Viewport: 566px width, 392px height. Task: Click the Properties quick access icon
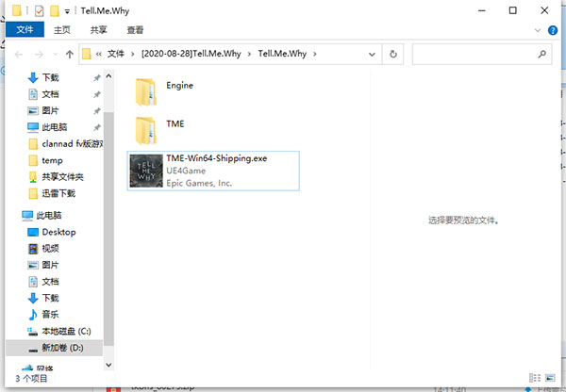(x=39, y=11)
